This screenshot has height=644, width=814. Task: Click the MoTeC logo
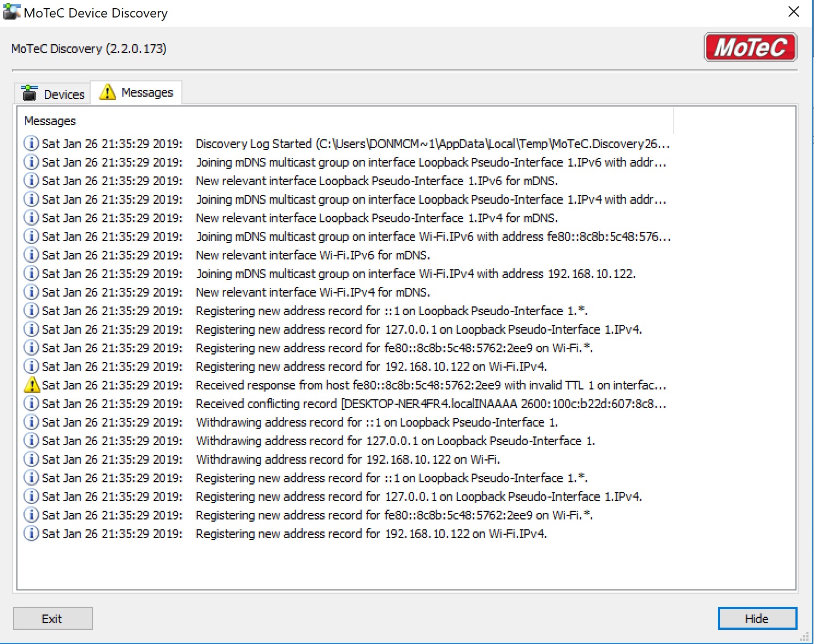tap(750, 48)
